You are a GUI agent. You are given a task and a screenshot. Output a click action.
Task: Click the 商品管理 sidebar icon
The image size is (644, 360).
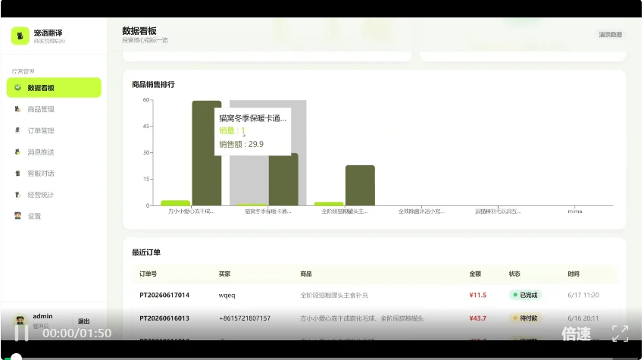pyautogui.click(x=17, y=109)
